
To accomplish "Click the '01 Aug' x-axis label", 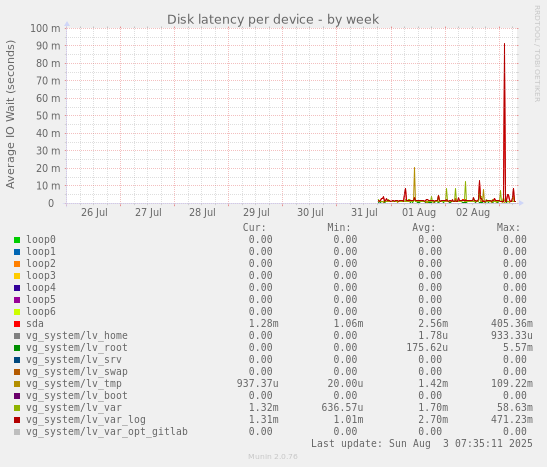I will (419, 212).
